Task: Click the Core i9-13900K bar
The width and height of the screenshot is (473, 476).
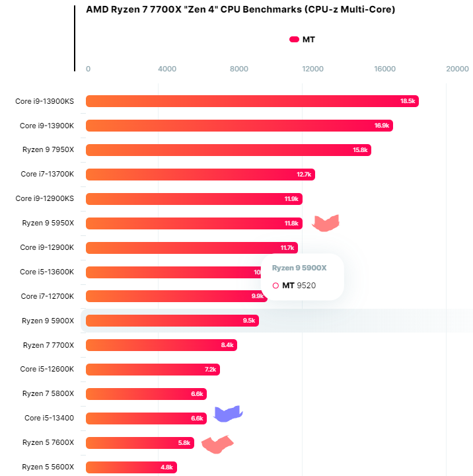Action: pyautogui.click(x=238, y=126)
